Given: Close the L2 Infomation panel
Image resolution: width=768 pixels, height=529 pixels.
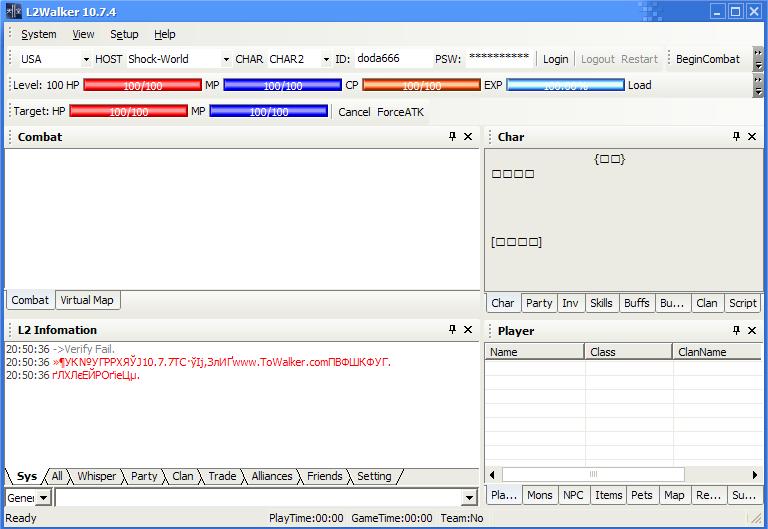Looking at the screenshot, I should click(468, 330).
